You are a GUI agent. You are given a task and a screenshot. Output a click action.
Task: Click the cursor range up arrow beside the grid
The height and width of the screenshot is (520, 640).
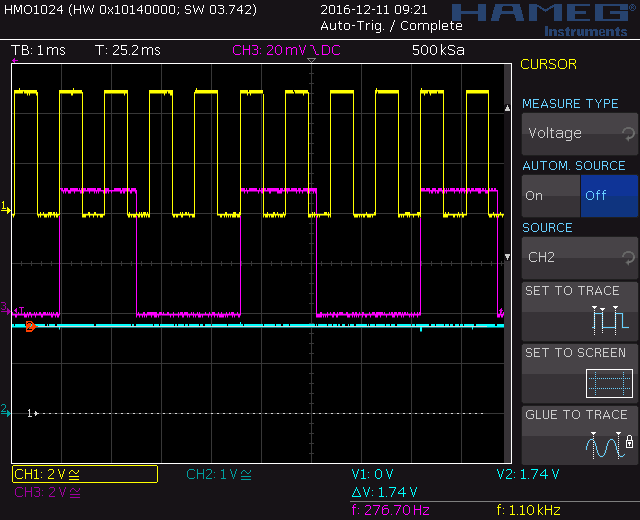(507, 108)
